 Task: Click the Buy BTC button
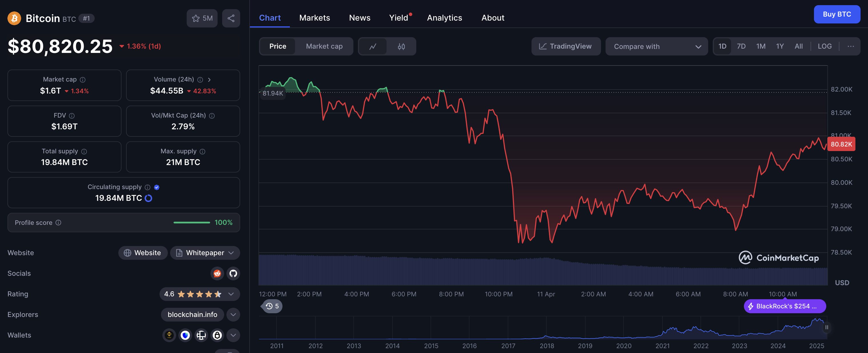837,14
